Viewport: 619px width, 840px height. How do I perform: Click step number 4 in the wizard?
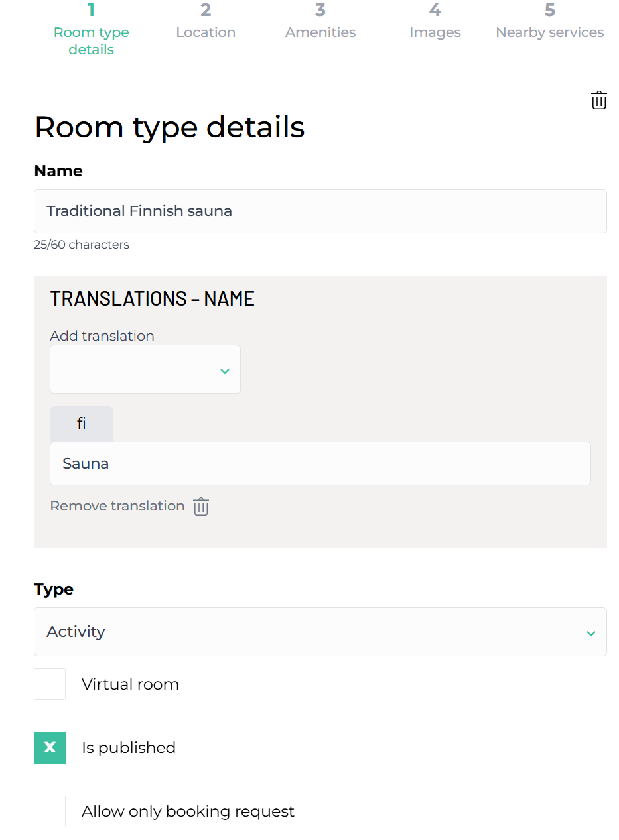coord(435,11)
